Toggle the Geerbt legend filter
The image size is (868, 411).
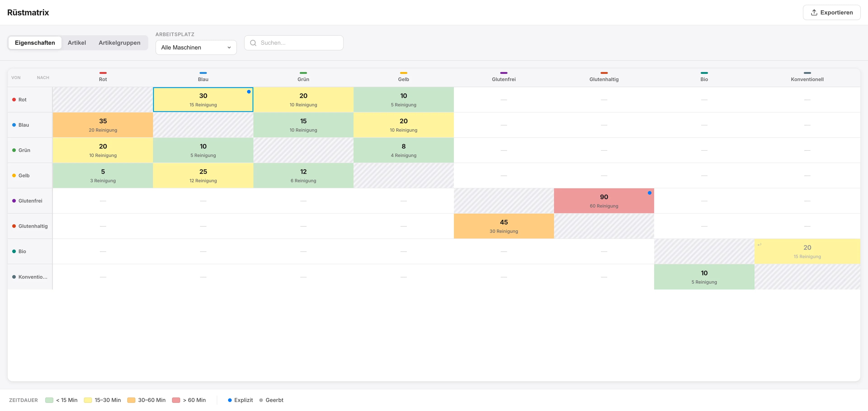click(271, 400)
